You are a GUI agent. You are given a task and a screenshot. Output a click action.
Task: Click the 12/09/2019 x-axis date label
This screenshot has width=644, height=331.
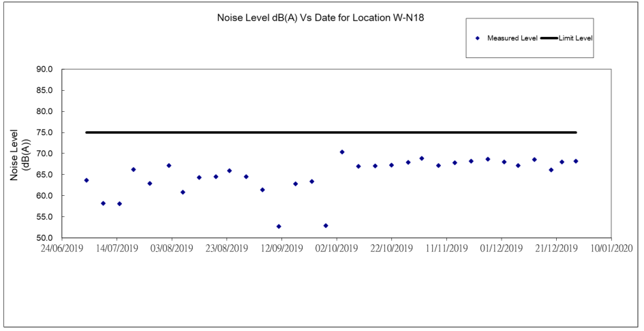point(281,248)
